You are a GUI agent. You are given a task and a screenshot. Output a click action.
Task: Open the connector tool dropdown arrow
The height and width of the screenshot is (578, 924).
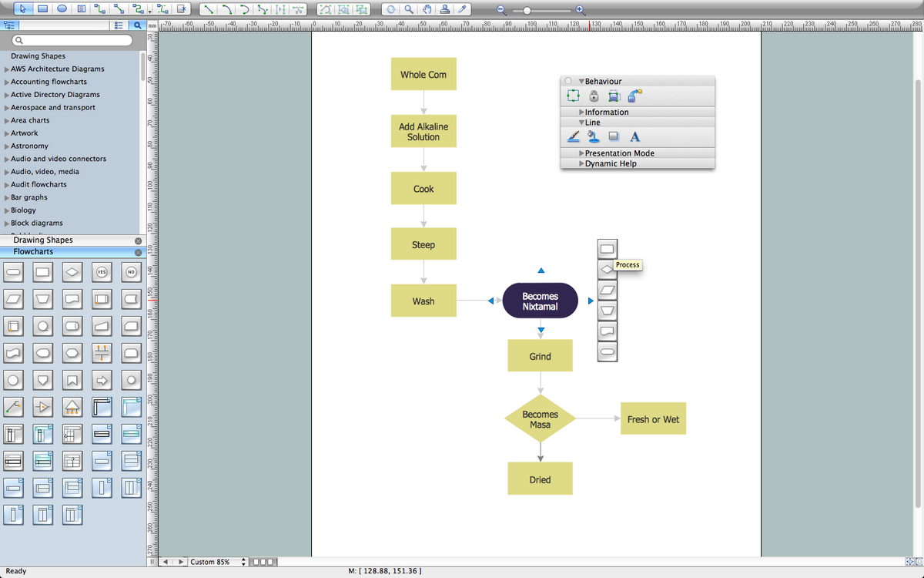(149, 11)
